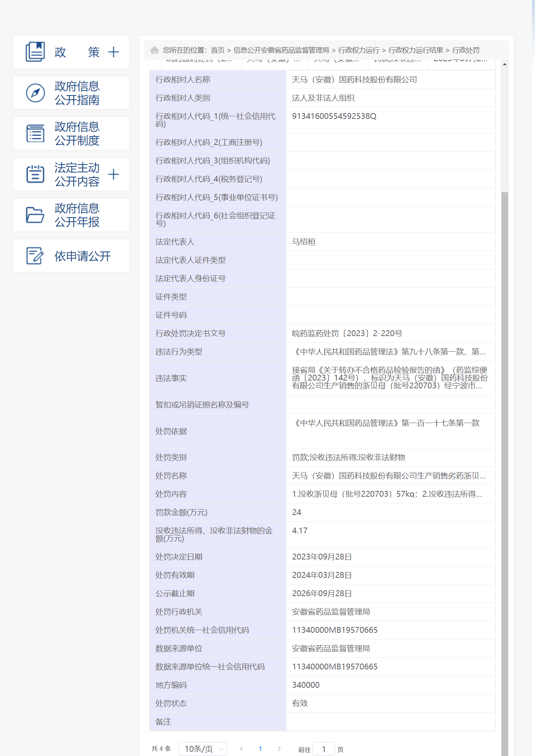The height and width of the screenshot is (756, 535).
Task: Open 法定主动公开内容 menu item
Action: pos(71,174)
